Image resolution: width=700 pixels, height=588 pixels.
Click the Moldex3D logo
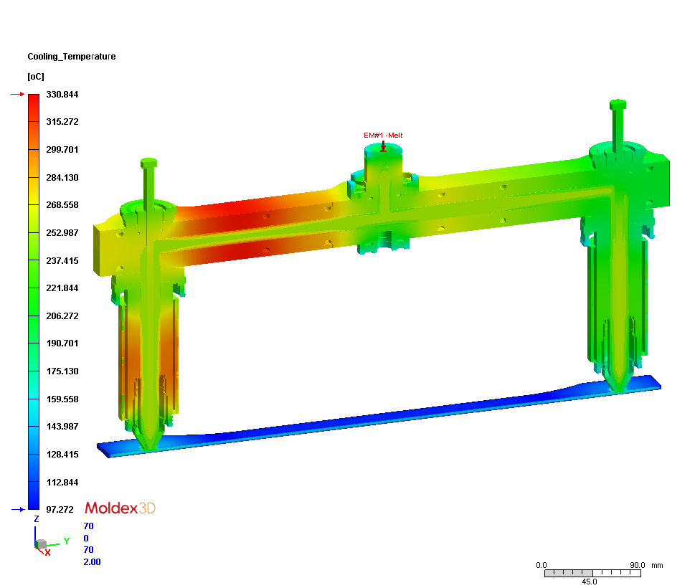click(120, 508)
